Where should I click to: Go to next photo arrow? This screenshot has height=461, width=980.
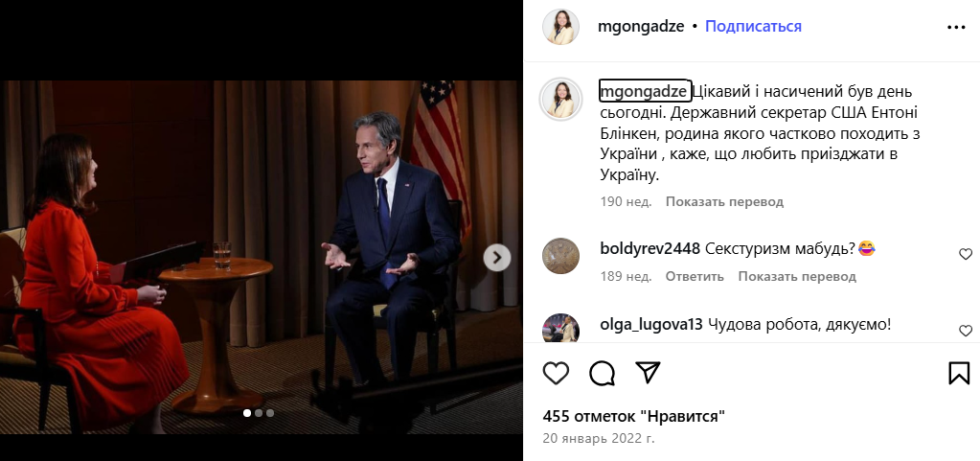[x=496, y=257]
